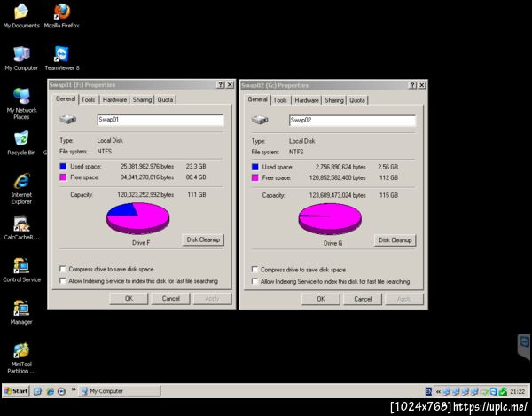Click the Swap01 capacity value 111 GB
532x416 pixels.
197,195
